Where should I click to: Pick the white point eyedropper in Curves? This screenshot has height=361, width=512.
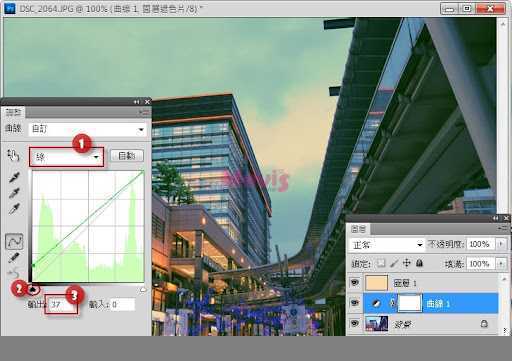pyautogui.click(x=14, y=209)
